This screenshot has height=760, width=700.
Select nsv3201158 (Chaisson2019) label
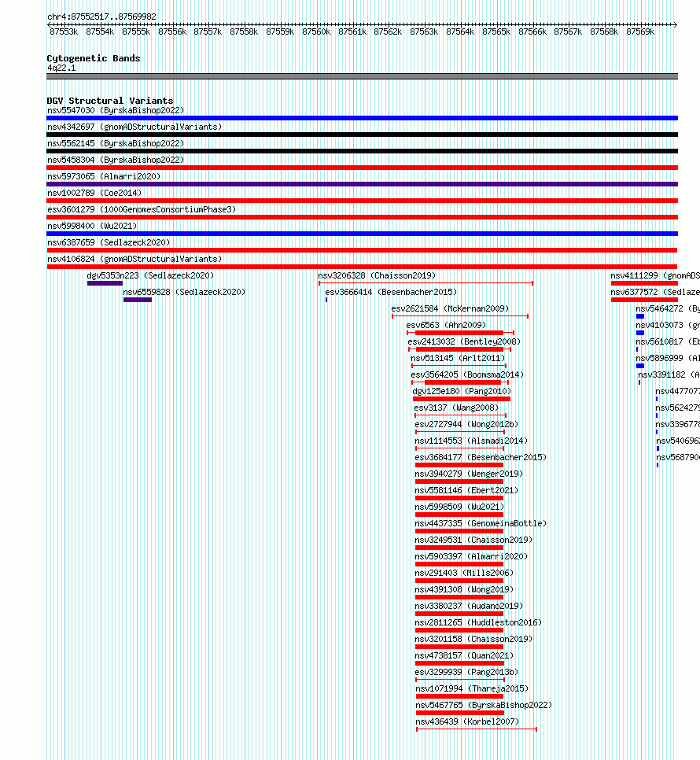click(x=473, y=639)
